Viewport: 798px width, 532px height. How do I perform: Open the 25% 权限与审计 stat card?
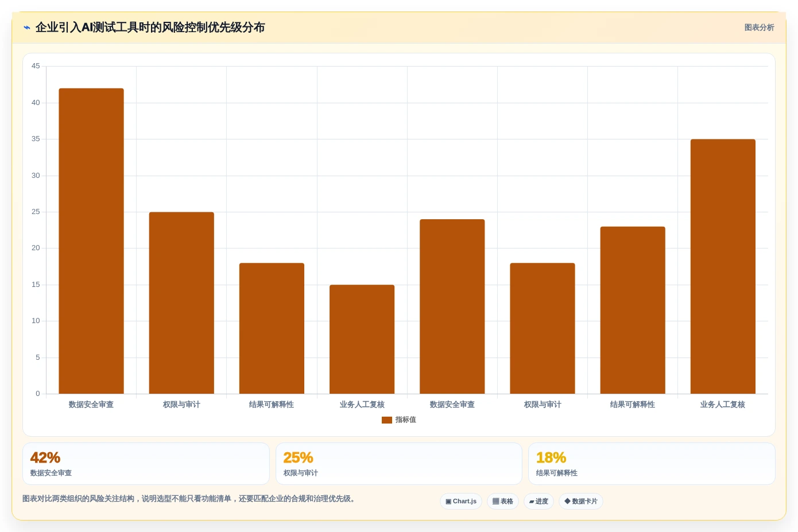399,464
